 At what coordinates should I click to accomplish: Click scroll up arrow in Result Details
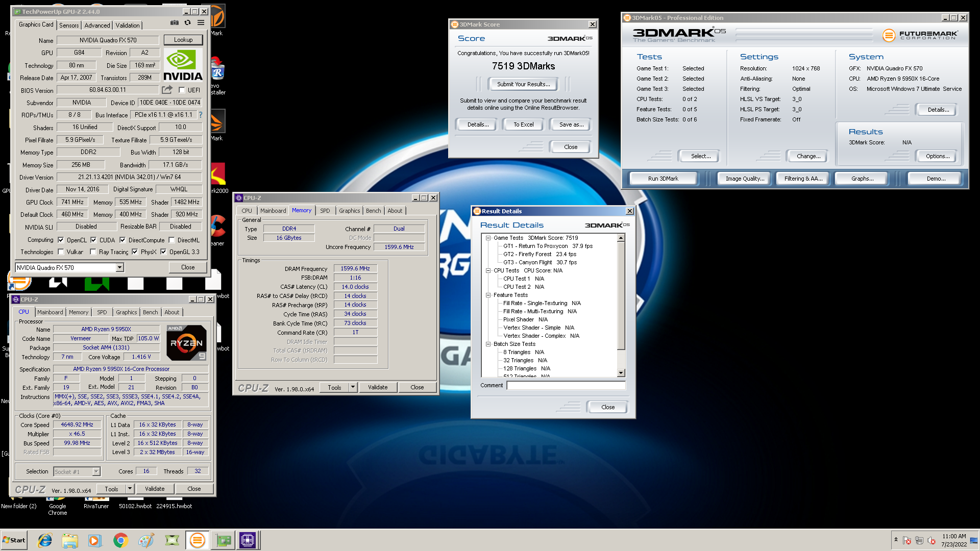coord(621,238)
